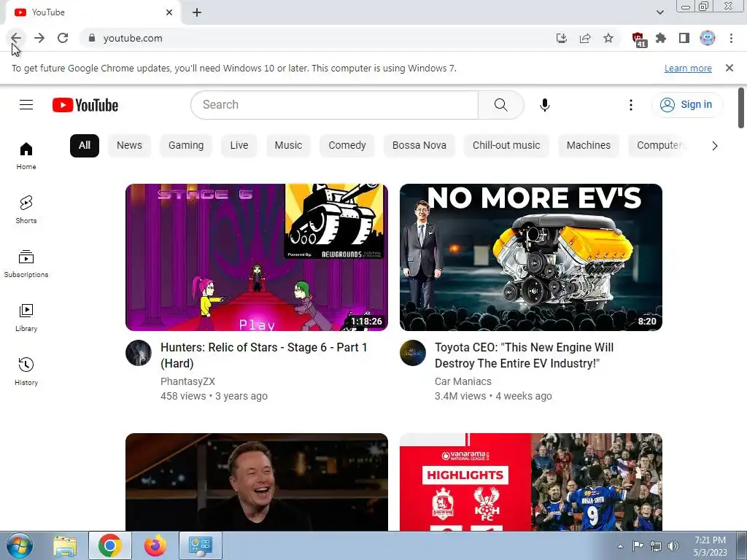Switch to Firefox in taskbar
The image size is (747, 560).
pos(155,545)
